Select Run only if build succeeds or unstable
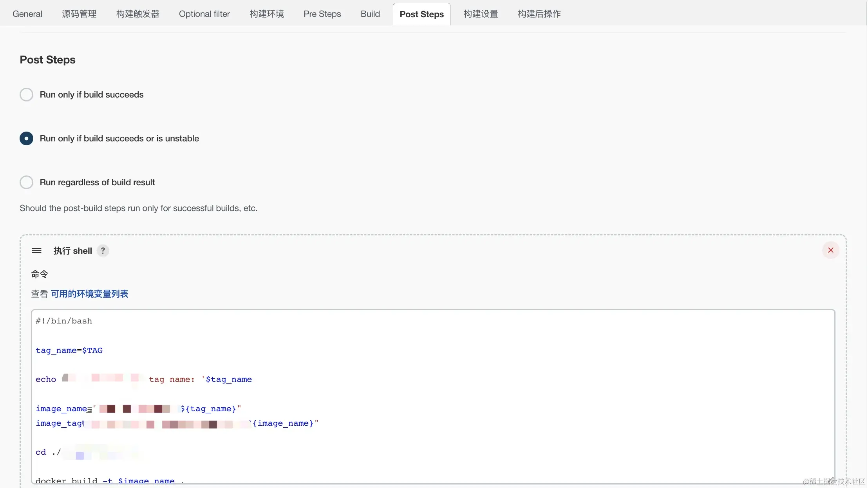Screen dimensions: 868x488 pyautogui.click(x=26, y=139)
